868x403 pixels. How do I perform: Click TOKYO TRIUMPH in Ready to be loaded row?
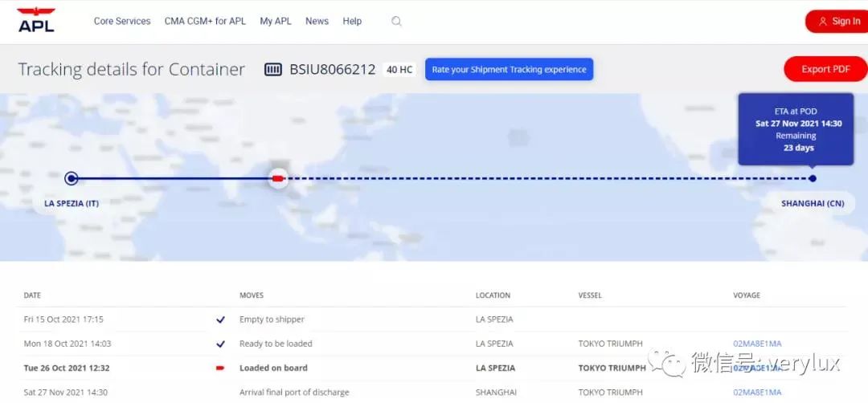click(611, 344)
